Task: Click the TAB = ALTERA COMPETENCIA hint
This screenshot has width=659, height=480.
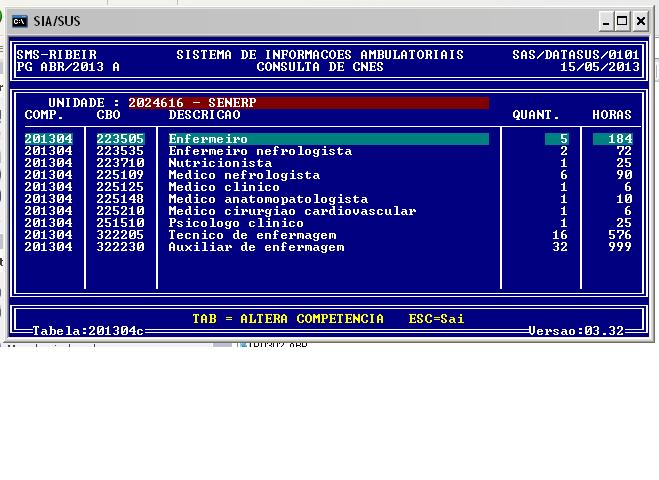Action: (x=288, y=319)
